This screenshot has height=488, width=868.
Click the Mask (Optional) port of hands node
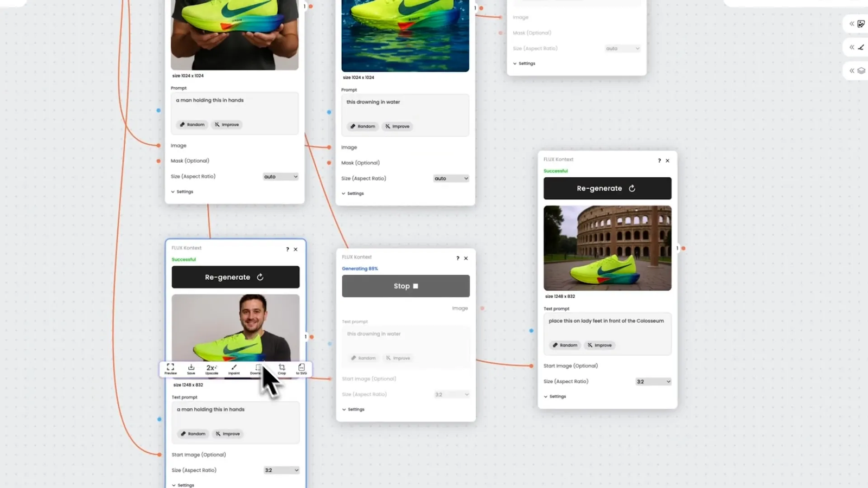tap(158, 161)
